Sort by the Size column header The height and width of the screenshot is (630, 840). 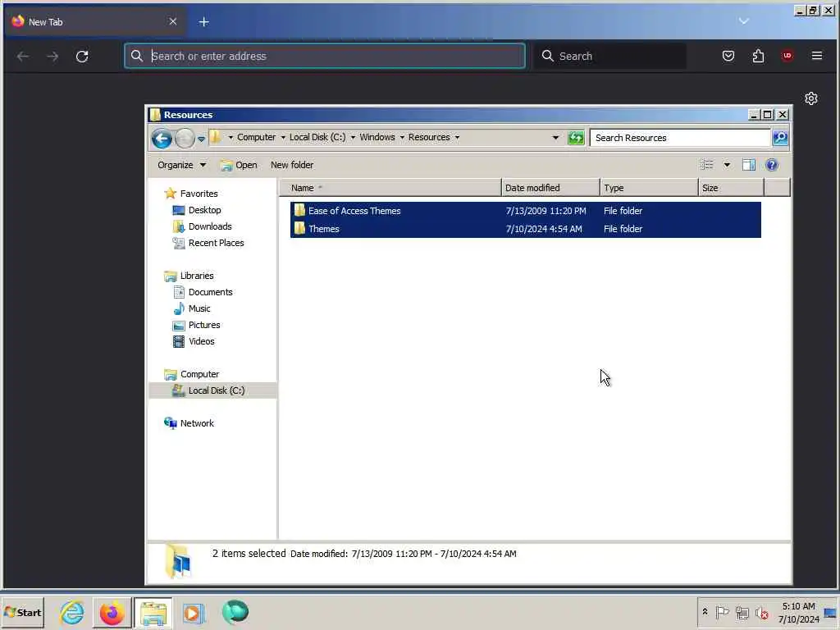731,188
